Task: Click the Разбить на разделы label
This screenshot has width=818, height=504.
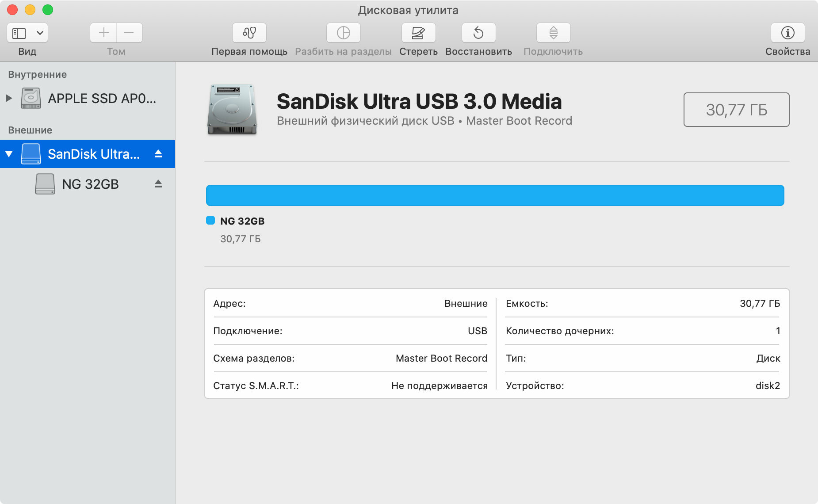Action: point(344,51)
